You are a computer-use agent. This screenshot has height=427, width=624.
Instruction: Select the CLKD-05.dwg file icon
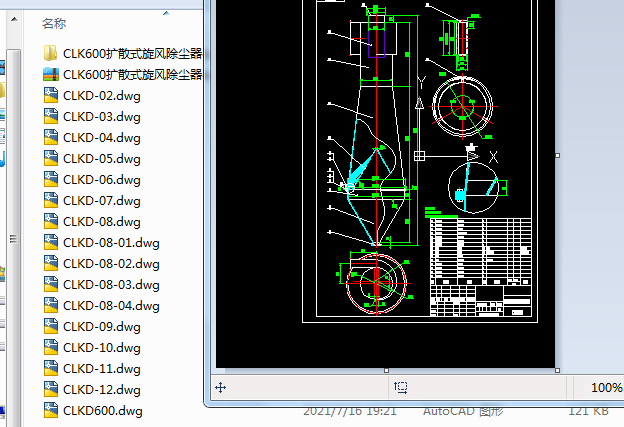click(x=51, y=158)
